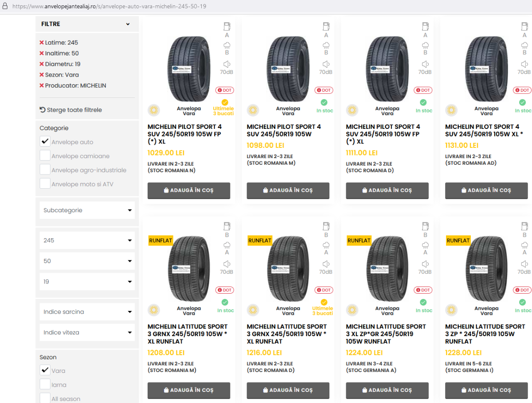This screenshot has width=532, height=403.
Task: Click the summer sun icon on the 1131.00 LEI tire
Action: (451, 110)
